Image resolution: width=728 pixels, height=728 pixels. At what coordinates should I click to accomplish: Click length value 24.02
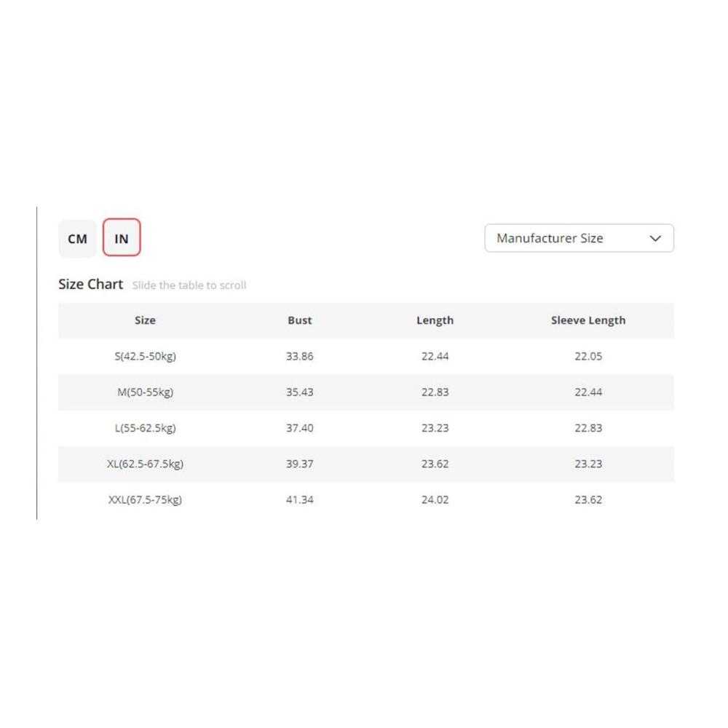click(x=435, y=499)
